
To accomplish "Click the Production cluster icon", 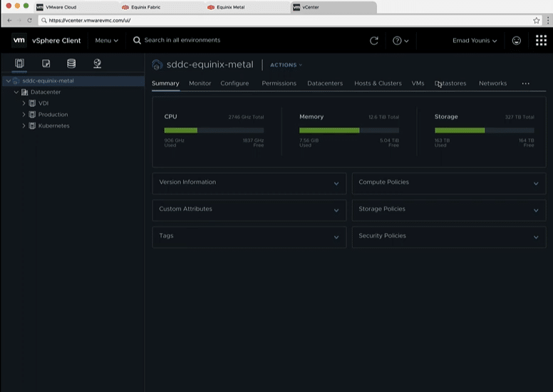I will 32,115.
